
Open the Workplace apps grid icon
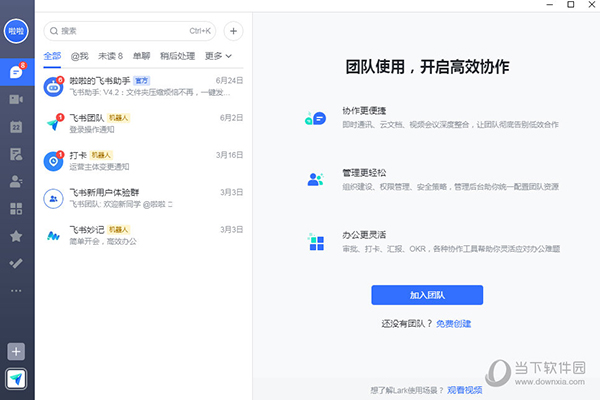(x=16, y=209)
